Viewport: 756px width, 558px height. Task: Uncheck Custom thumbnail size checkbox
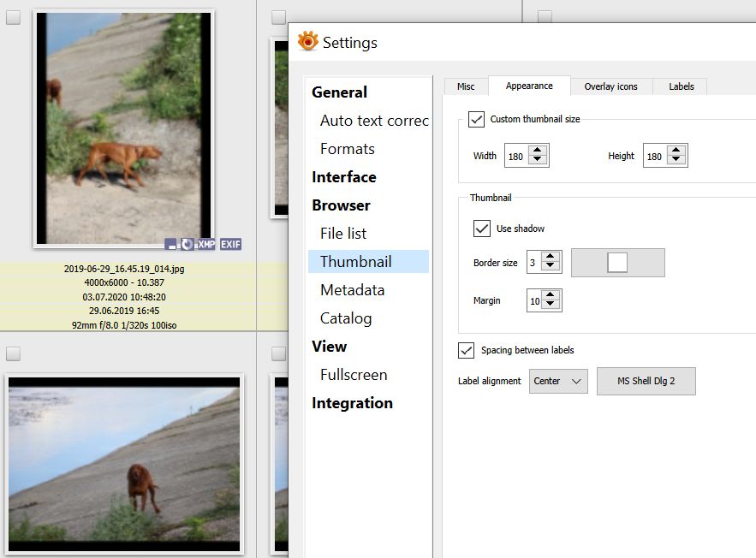(x=477, y=119)
